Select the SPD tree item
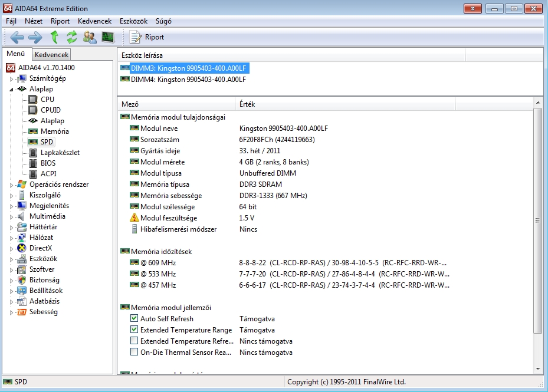This screenshot has height=392, width=548. 47,142
